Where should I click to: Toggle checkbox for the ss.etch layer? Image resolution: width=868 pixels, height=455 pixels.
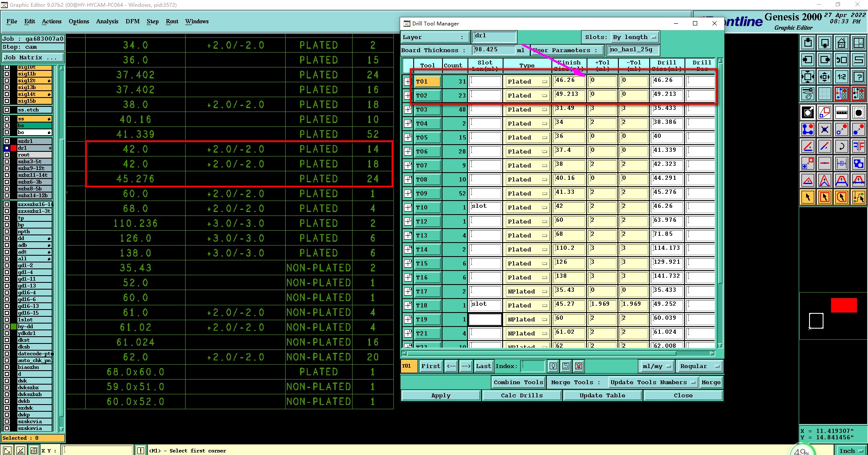coord(7,110)
